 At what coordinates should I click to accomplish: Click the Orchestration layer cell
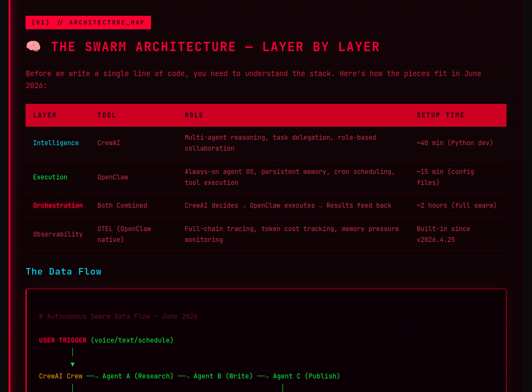[x=58, y=206]
